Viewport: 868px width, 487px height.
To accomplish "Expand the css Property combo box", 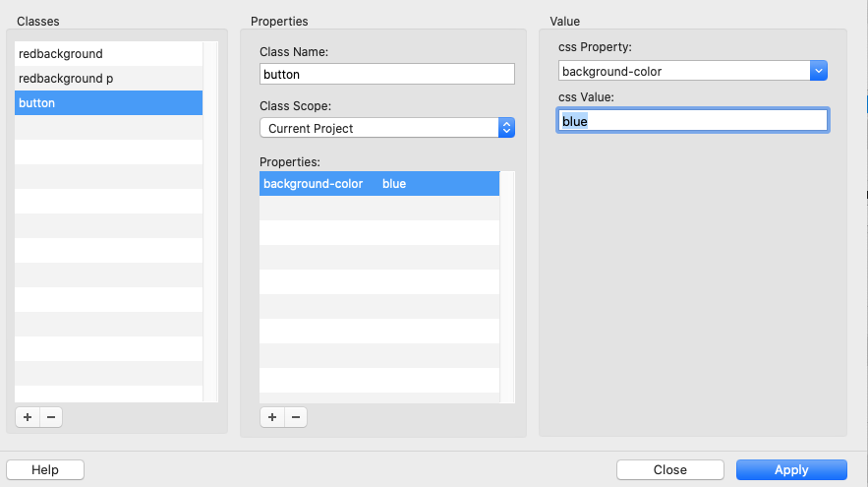I will pos(818,71).
